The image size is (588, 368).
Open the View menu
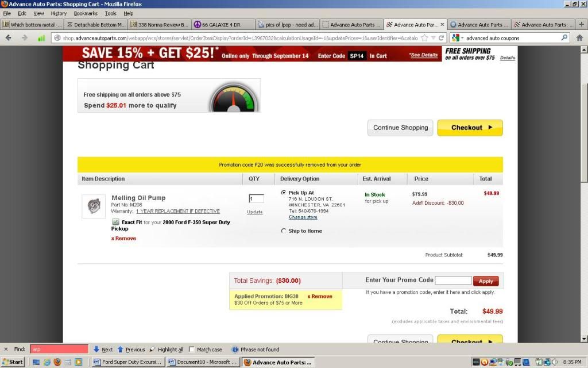pyautogui.click(x=38, y=13)
